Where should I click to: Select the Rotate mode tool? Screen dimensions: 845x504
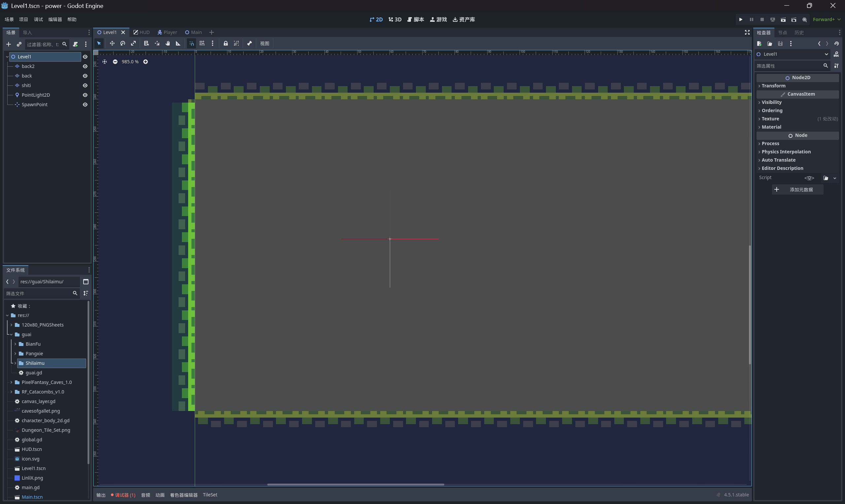[x=123, y=43]
